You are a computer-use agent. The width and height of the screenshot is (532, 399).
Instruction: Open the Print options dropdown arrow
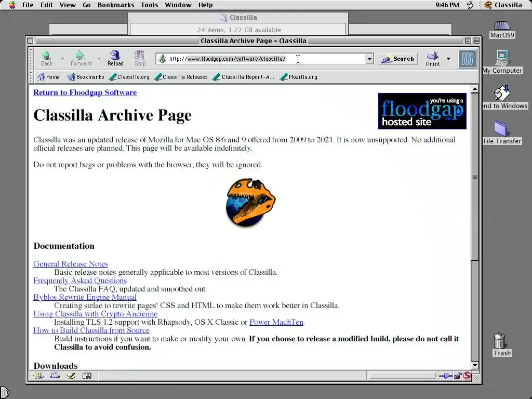448,59
